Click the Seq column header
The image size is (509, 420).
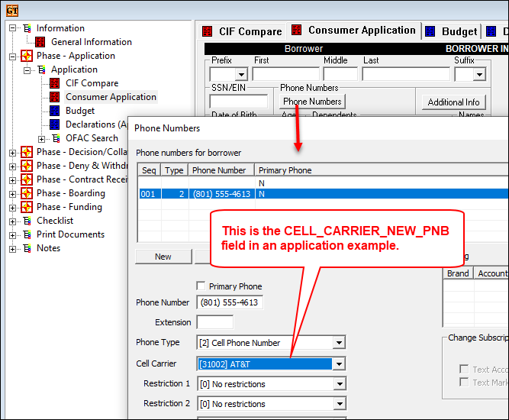[149, 170]
